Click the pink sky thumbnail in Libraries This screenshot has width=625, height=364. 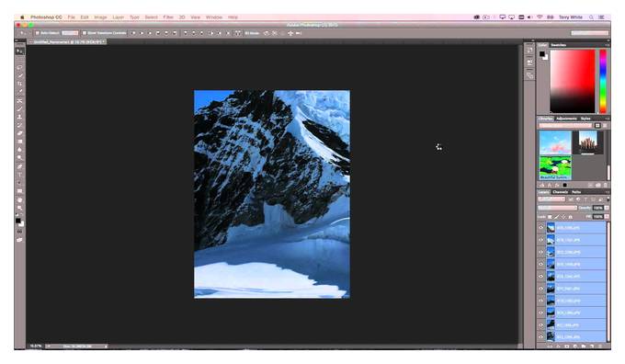pos(555,142)
